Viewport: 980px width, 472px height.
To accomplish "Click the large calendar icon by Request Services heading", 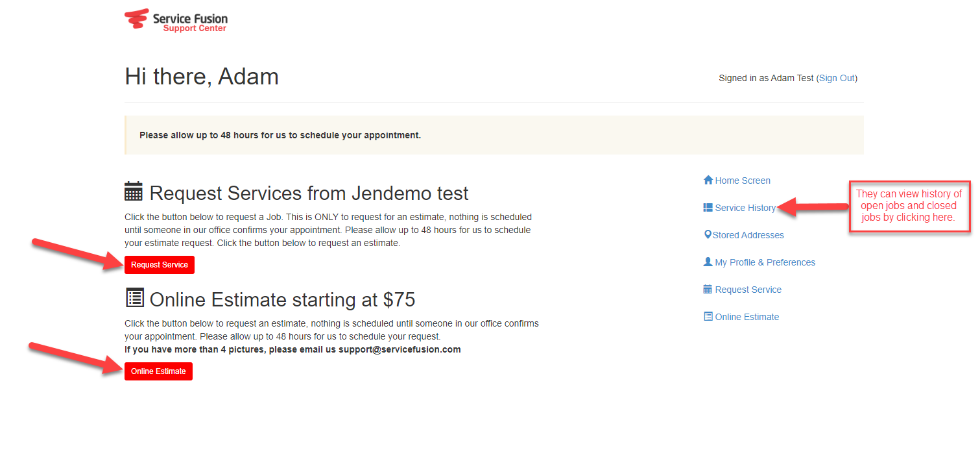I will point(134,192).
